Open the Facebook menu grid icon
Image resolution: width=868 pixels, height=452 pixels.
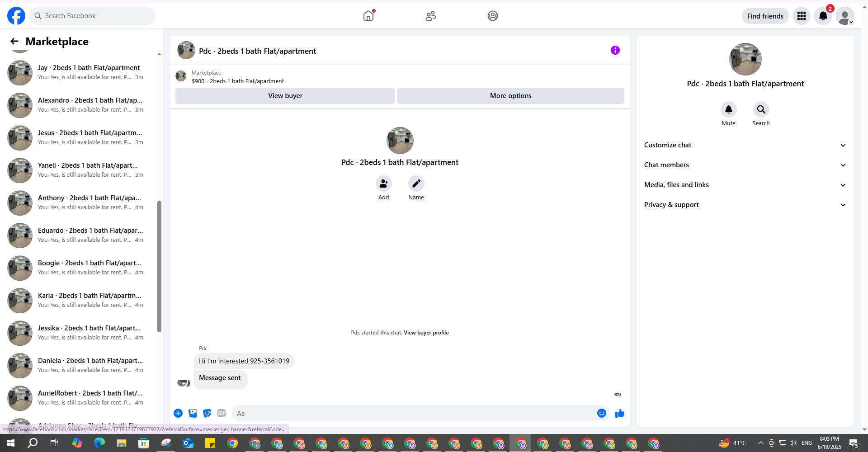tap(802, 16)
